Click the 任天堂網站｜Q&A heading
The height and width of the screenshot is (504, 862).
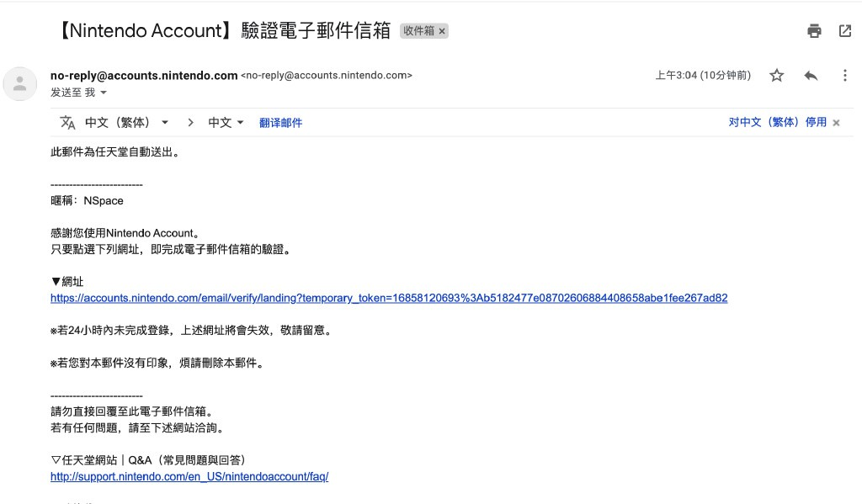tap(148, 460)
